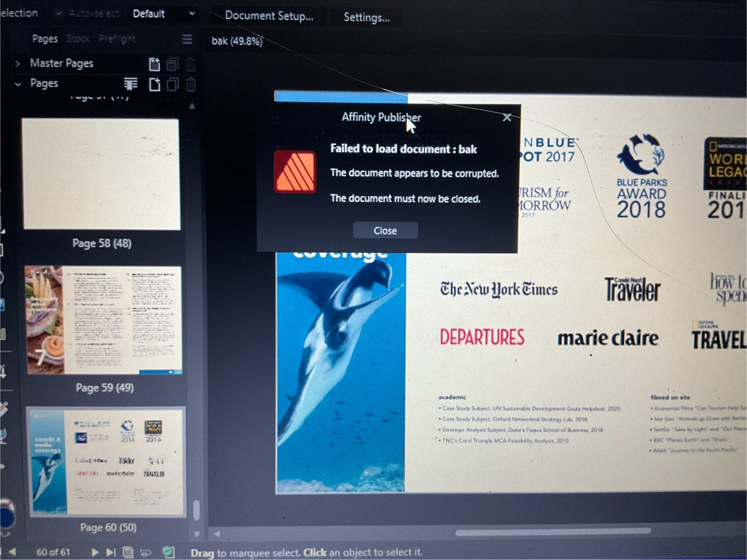This screenshot has height=560, width=747.
Task: Select the Page 59 (49) thumbnail
Action: tap(104, 320)
